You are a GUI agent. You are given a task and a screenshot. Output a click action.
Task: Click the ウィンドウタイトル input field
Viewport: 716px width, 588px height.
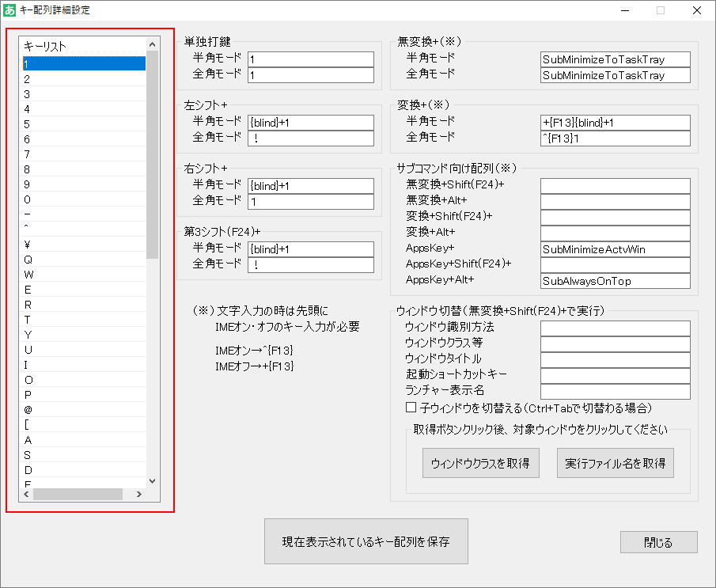616,359
